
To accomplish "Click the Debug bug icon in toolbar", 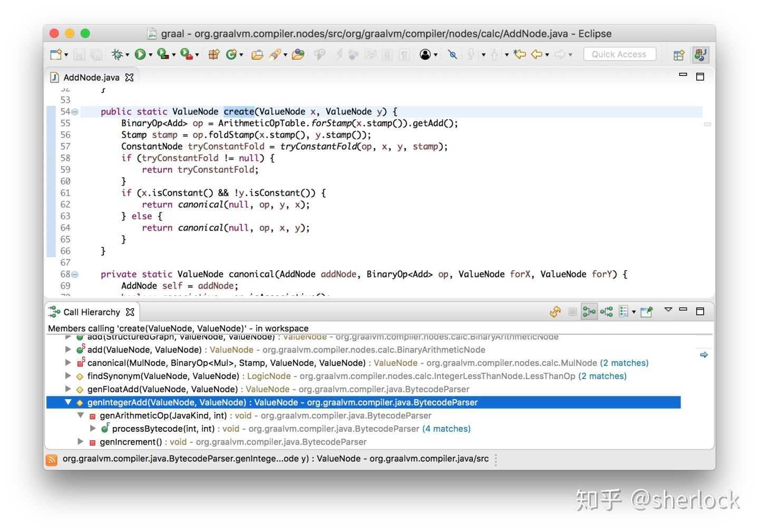I will [117, 54].
